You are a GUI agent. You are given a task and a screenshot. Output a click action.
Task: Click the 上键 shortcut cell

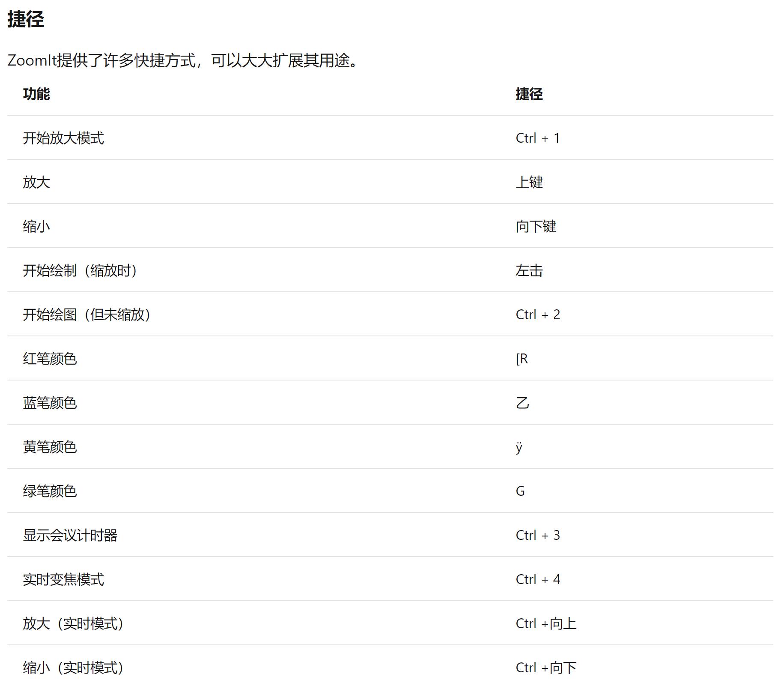tap(529, 182)
